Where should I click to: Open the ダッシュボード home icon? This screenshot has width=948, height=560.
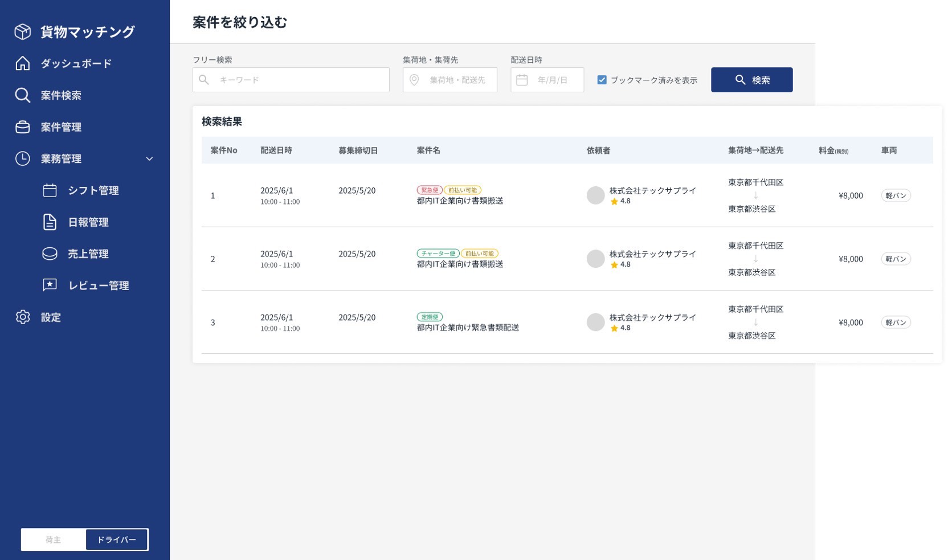point(23,63)
